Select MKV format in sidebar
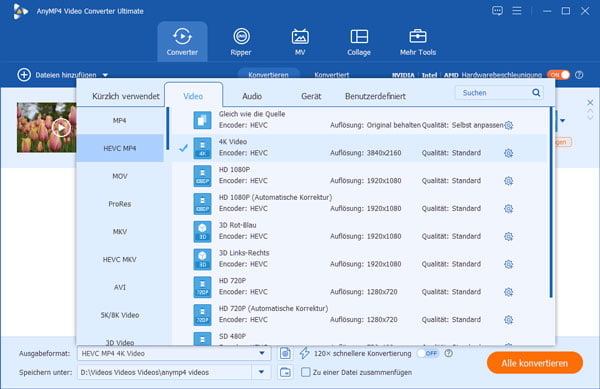 [x=120, y=231]
